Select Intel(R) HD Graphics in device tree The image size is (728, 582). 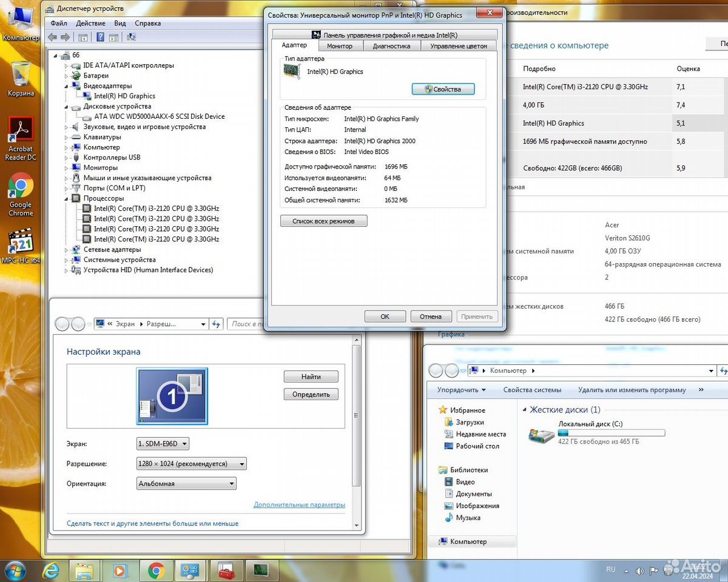pyautogui.click(x=124, y=96)
